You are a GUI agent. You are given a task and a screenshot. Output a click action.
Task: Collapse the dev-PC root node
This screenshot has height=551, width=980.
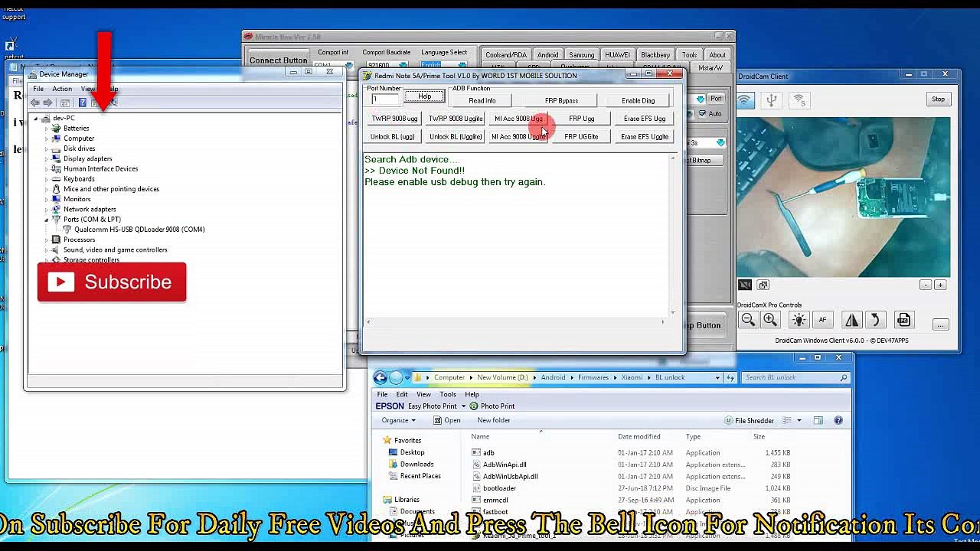[36, 119]
